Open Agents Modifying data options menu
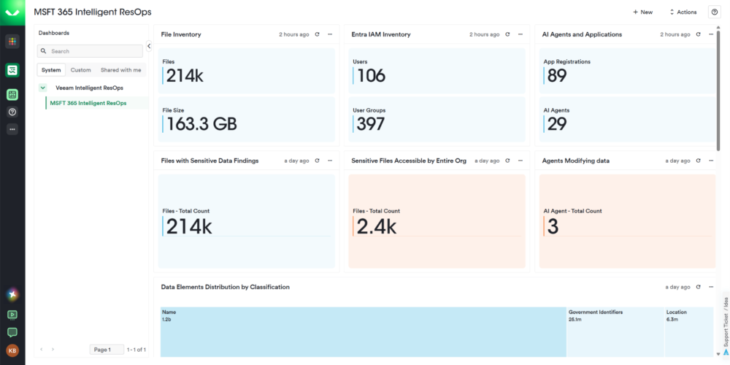 coord(711,161)
